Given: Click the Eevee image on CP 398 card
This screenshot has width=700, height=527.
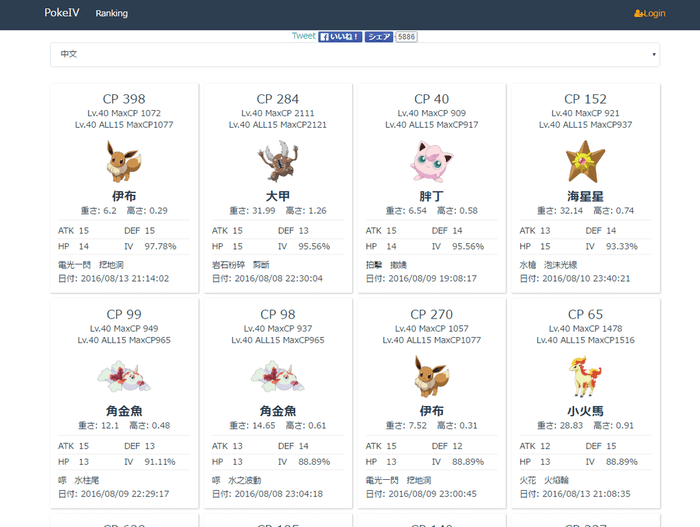Looking at the screenshot, I should click(x=124, y=161).
